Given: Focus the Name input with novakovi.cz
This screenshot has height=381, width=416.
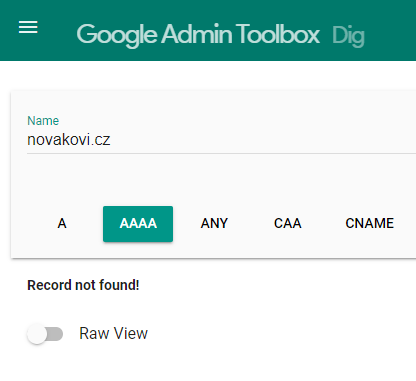Looking at the screenshot, I should click(221, 140).
